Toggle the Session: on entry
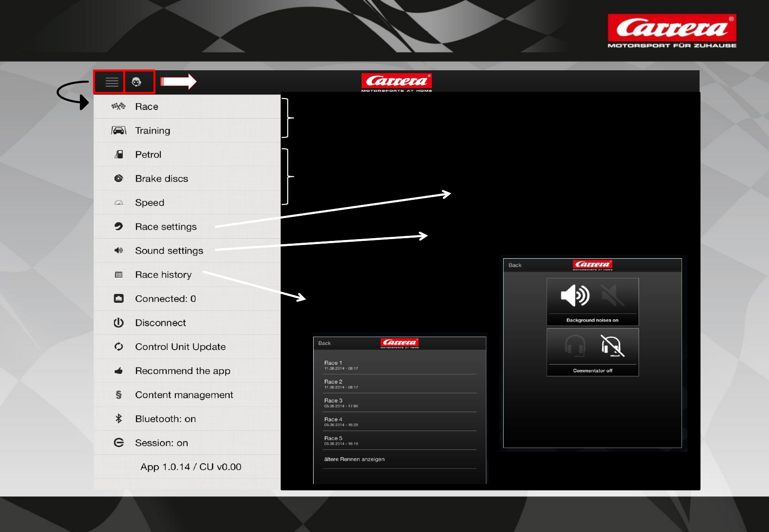The width and height of the screenshot is (769, 532). [187, 443]
